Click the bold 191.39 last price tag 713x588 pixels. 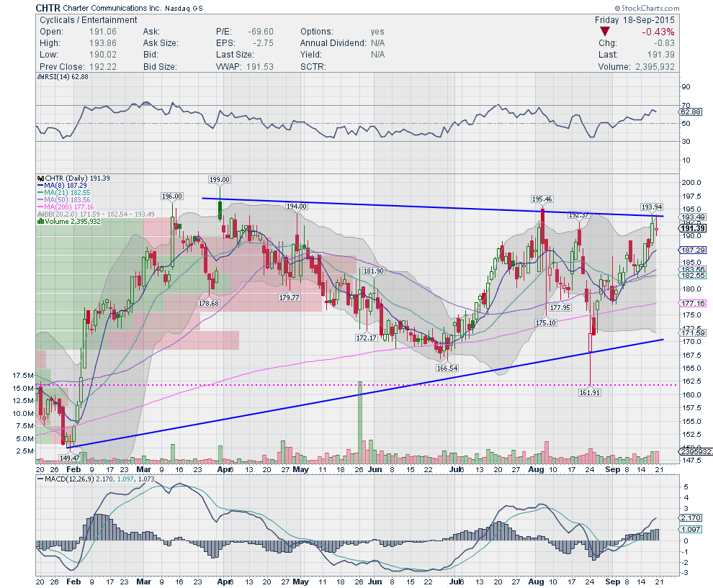tap(693, 229)
